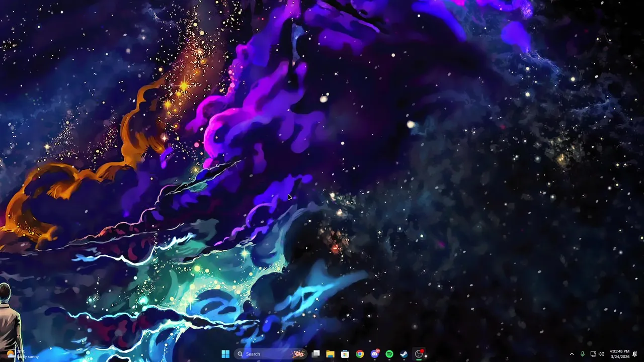Show hidden system tray icons
The image size is (644, 362).
click(572, 354)
